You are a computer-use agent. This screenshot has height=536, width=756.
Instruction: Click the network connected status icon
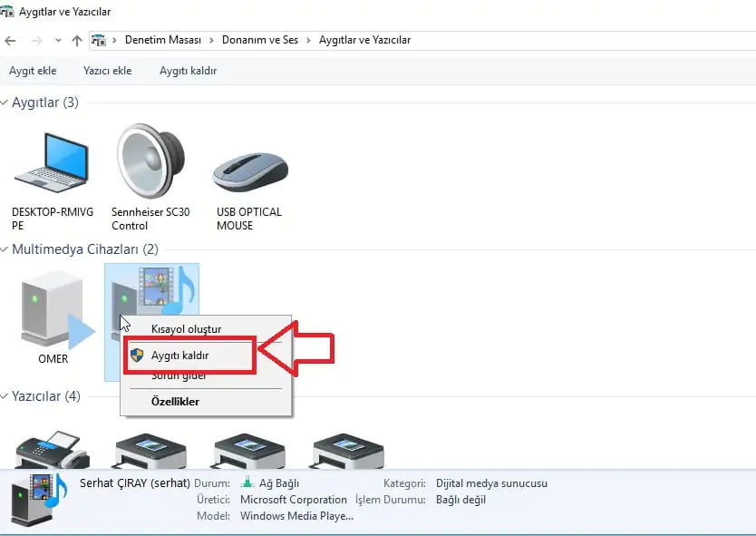click(247, 482)
